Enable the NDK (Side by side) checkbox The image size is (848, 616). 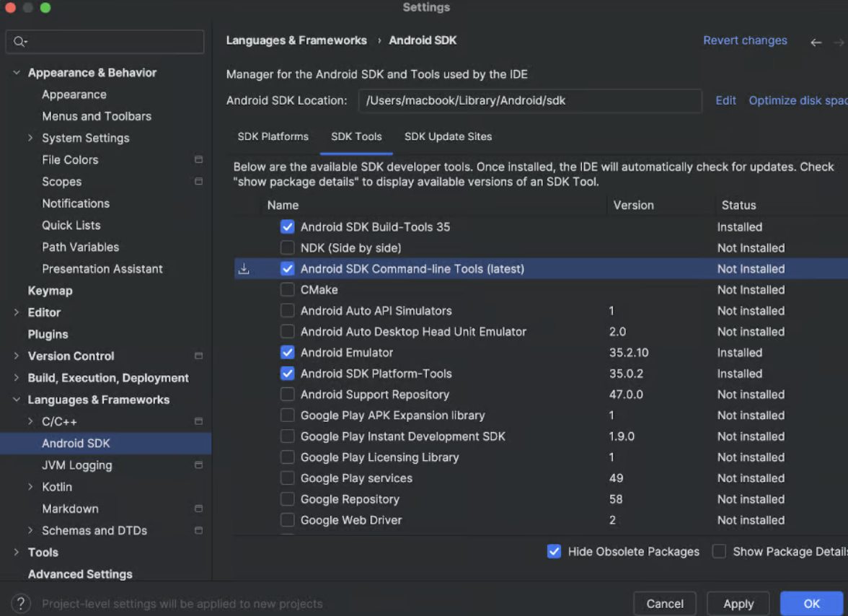[x=287, y=248]
